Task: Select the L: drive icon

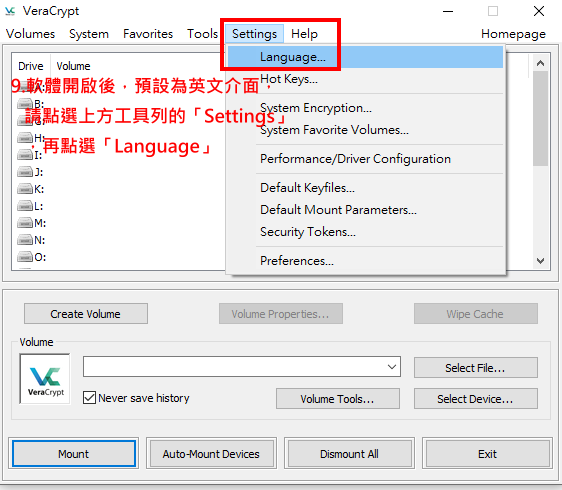Action: [25, 206]
